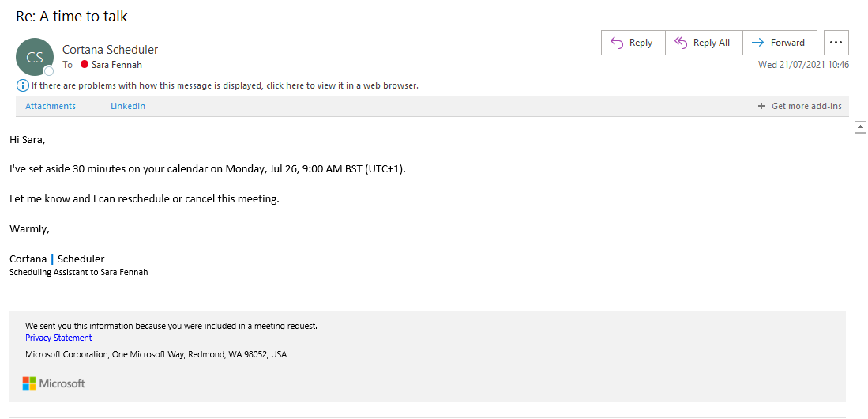Switch to the Attachments add-in tab
Screen dimensions: 868x419
(x=51, y=106)
